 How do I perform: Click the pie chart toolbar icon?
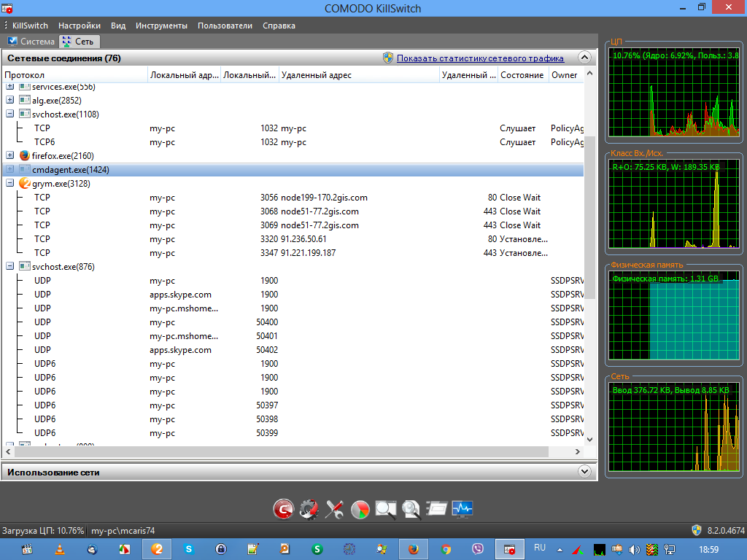360,509
